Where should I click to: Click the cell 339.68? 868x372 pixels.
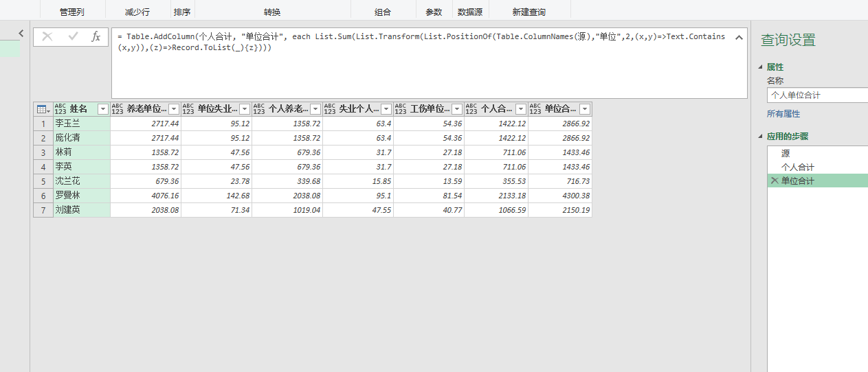[287, 181]
